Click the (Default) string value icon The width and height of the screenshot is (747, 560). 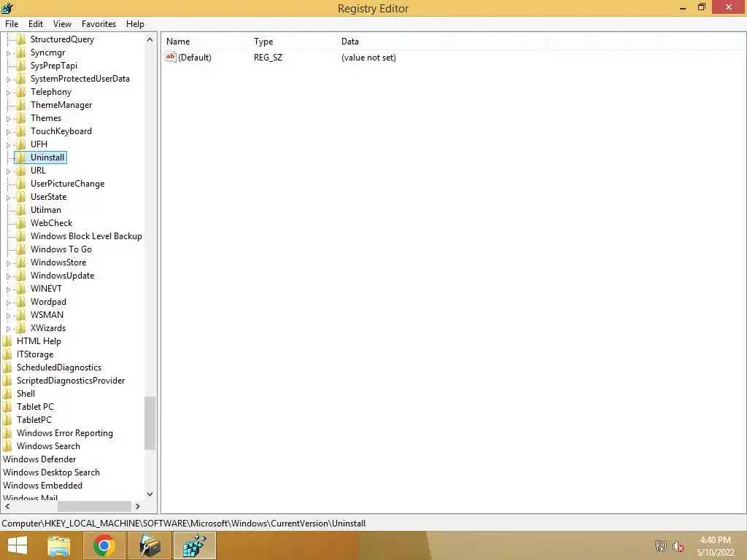(171, 57)
